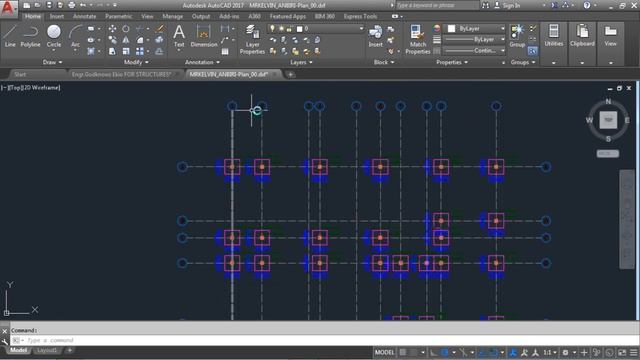Switch to the Annotate ribbon tab
This screenshot has width=640, height=360.
coord(84,16)
